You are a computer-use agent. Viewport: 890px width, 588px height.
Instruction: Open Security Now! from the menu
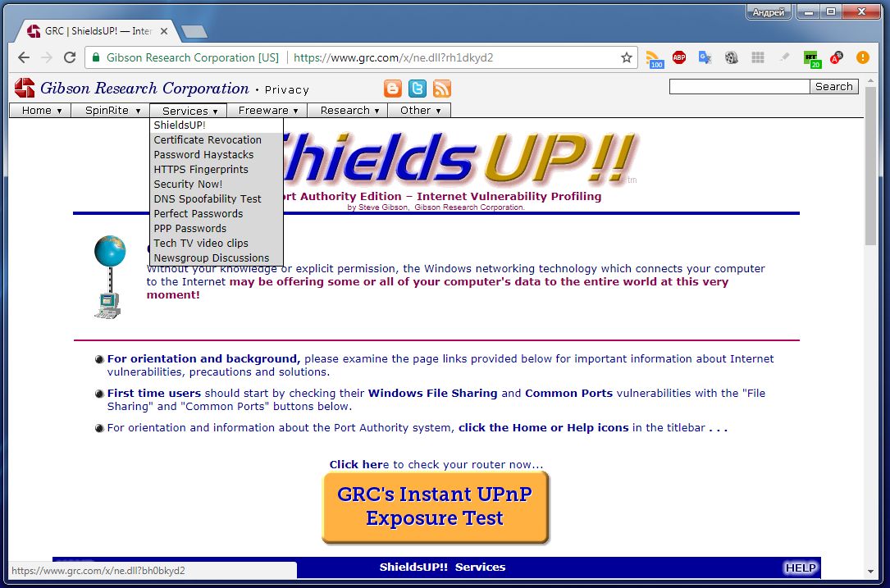pyautogui.click(x=217, y=185)
